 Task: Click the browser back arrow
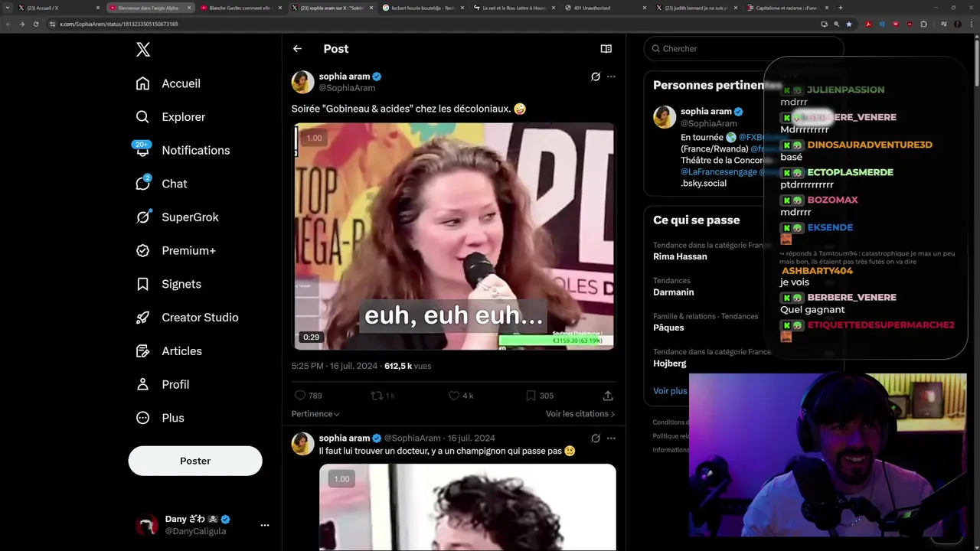[8, 24]
